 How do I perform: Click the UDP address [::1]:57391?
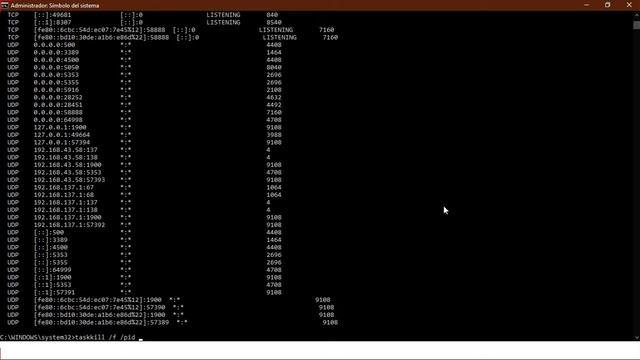[54, 292]
